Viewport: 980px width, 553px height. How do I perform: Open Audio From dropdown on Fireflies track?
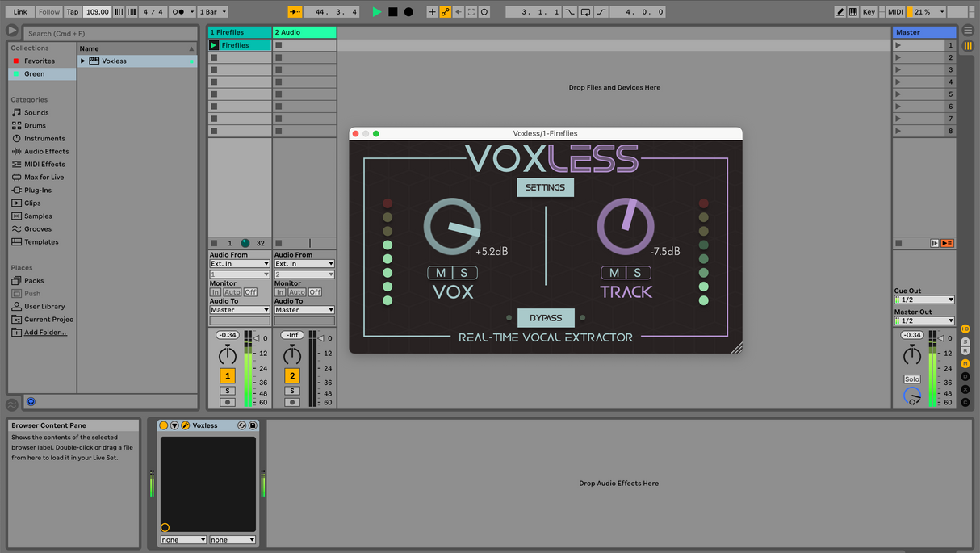click(x=240, y=264)
